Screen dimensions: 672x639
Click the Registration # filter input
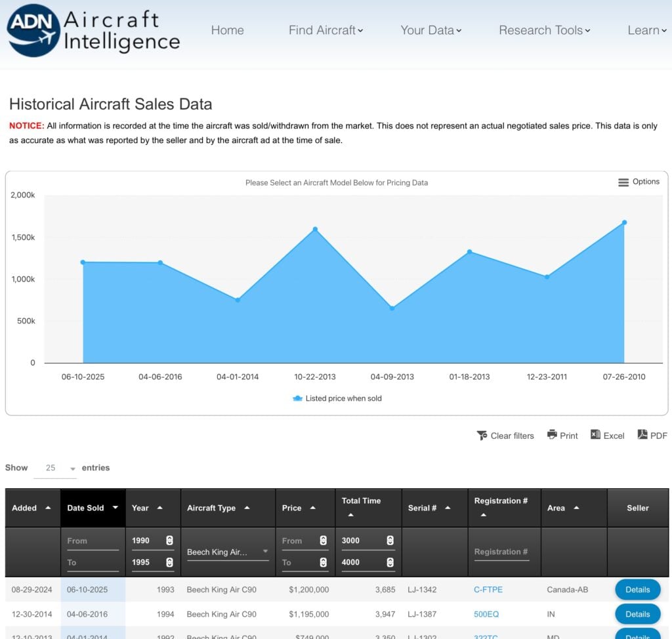[501, 552]
